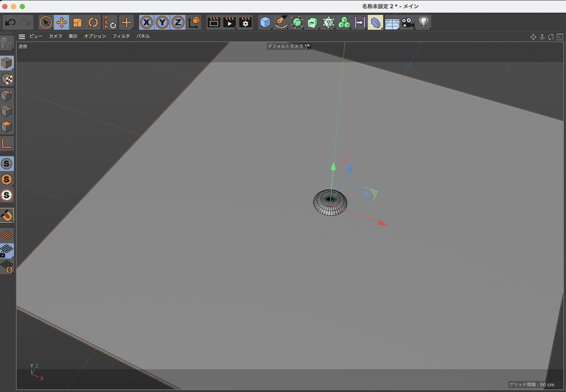
Task: Add a Camera object
Action: point(408,22)
